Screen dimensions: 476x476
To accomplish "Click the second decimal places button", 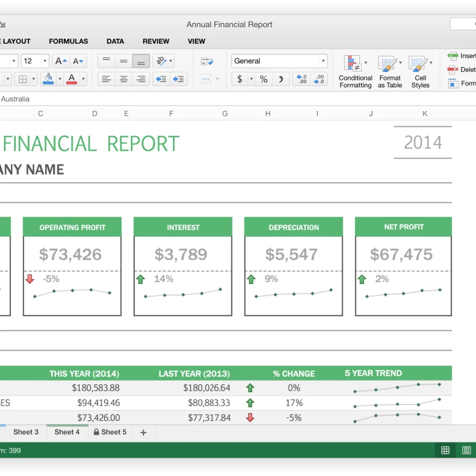I will 319,79.
